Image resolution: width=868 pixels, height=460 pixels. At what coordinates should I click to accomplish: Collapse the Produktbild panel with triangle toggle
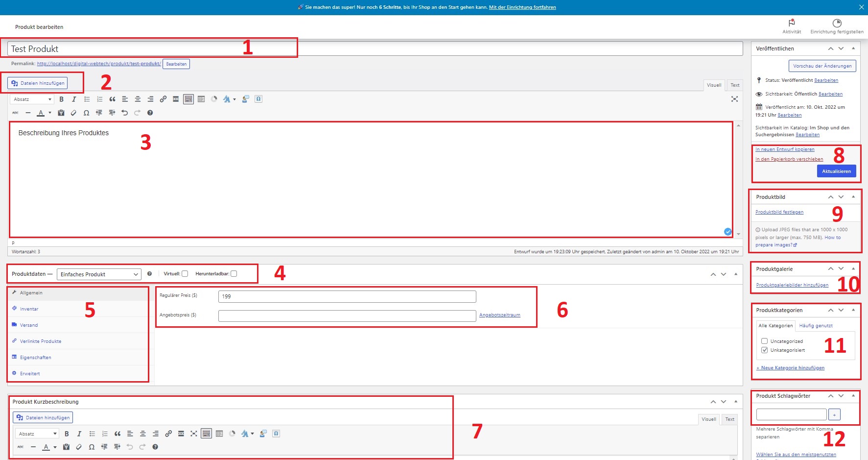coord(853,197)
